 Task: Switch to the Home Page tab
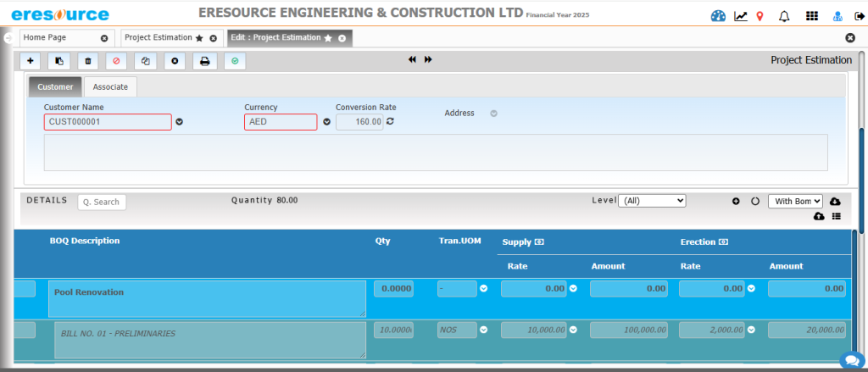point(57,38)
